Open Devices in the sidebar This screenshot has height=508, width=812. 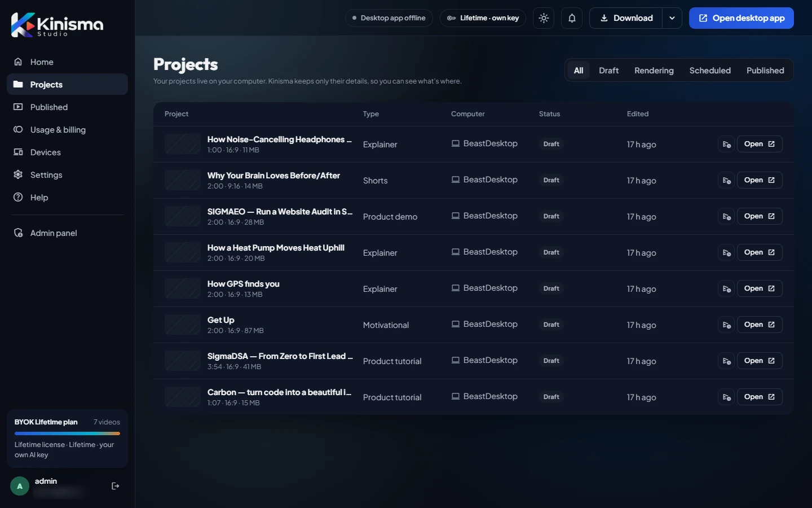coord(67,152)
